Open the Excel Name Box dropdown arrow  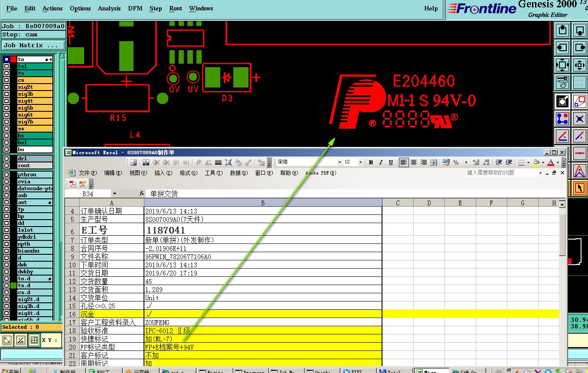(114, 194)
